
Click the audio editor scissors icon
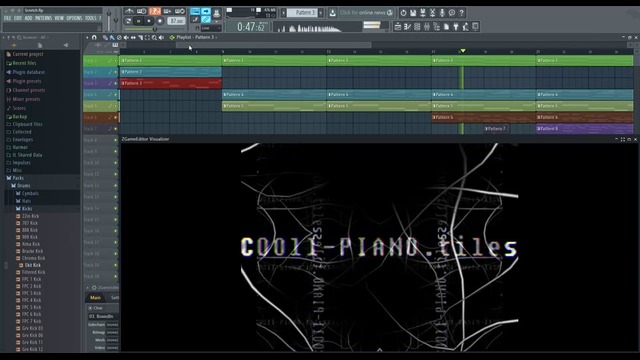coord(432,13)
